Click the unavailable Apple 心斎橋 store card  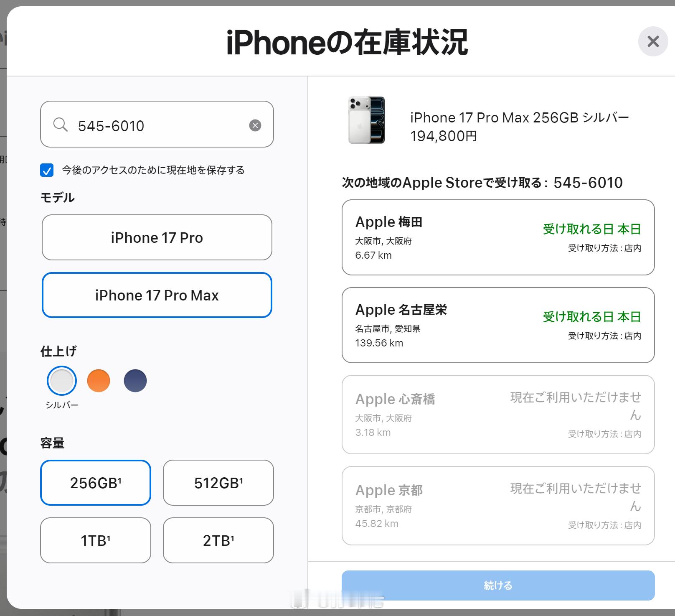(x=498, y=415)
